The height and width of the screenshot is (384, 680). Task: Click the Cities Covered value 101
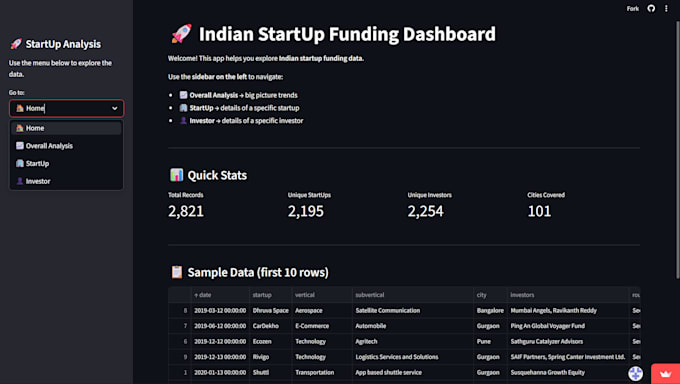pyautogui.click(x=539, y=211)
